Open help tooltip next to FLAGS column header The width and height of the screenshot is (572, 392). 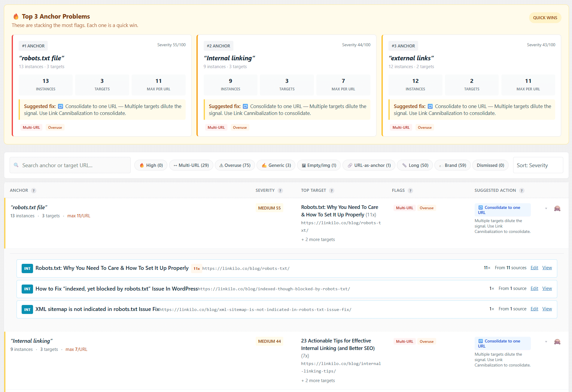410,191
